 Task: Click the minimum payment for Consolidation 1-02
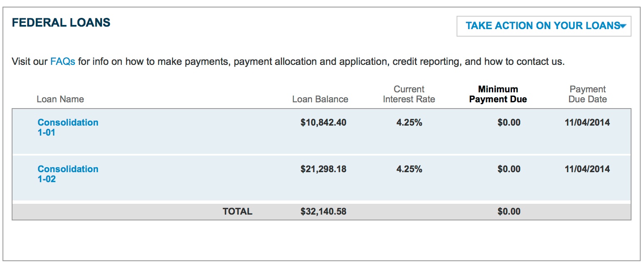click(x=509, y=169)
